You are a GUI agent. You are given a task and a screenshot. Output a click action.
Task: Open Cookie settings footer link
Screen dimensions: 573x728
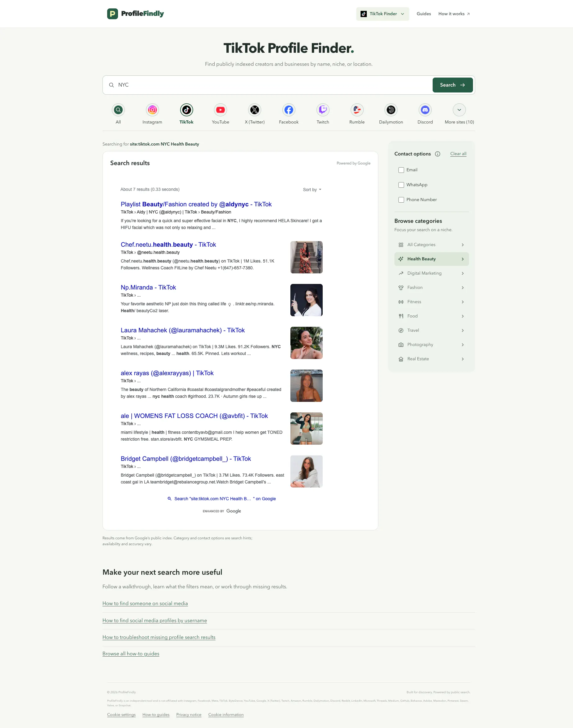121,715
